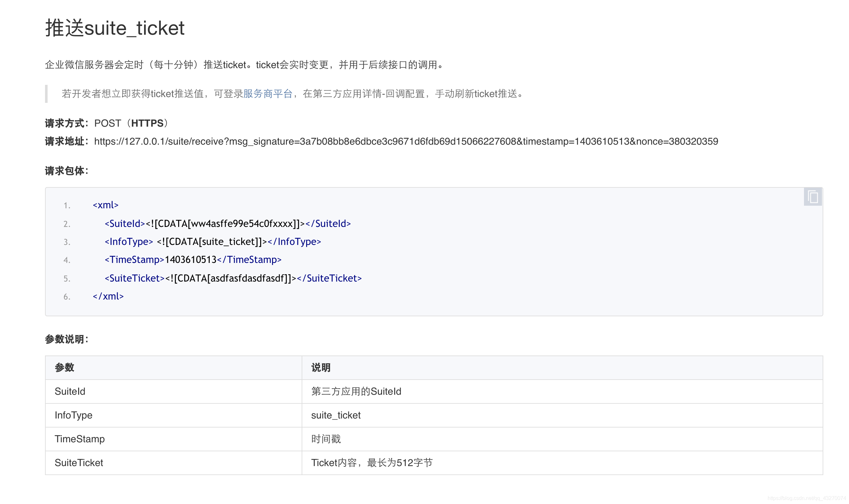Click the 时间戳 description cell
The image size is (849, 504).
[x=562, y=439]
